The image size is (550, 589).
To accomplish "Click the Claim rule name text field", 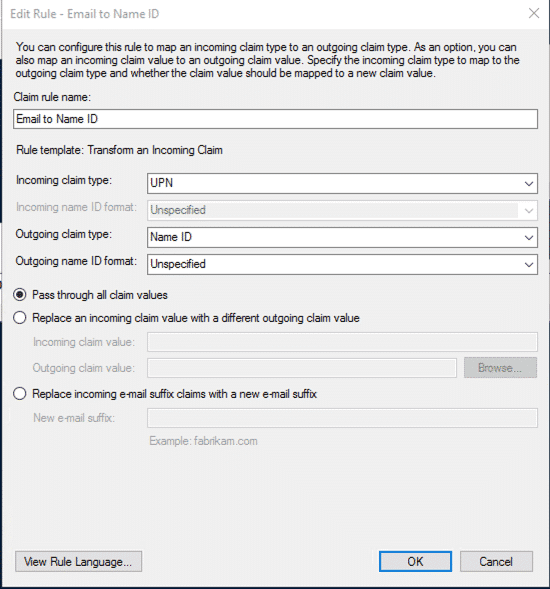I will click(275, 119).
